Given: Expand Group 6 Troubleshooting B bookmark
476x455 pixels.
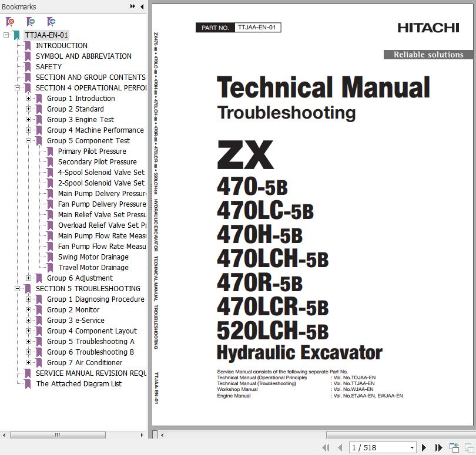Looking at the screenshot, I should [x=28, y=352].
